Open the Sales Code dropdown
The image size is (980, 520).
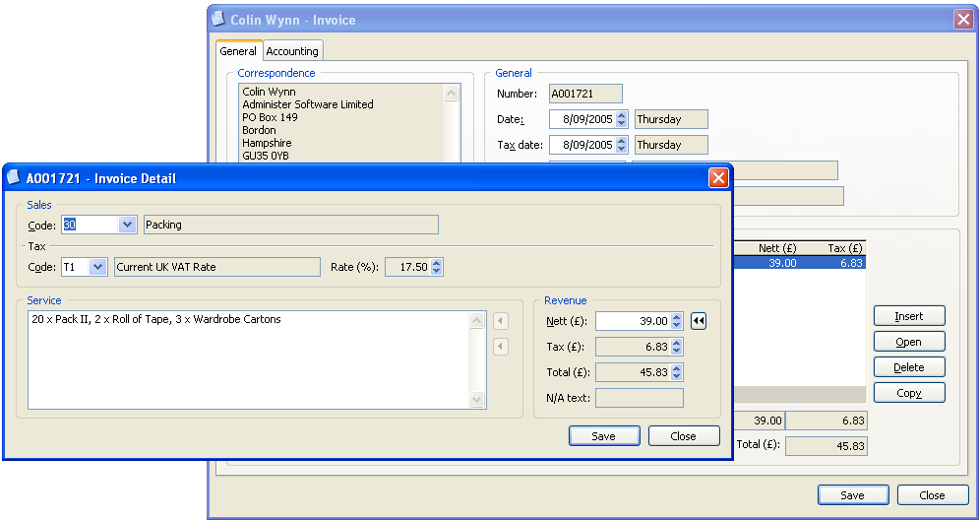(x=127, y=225)
